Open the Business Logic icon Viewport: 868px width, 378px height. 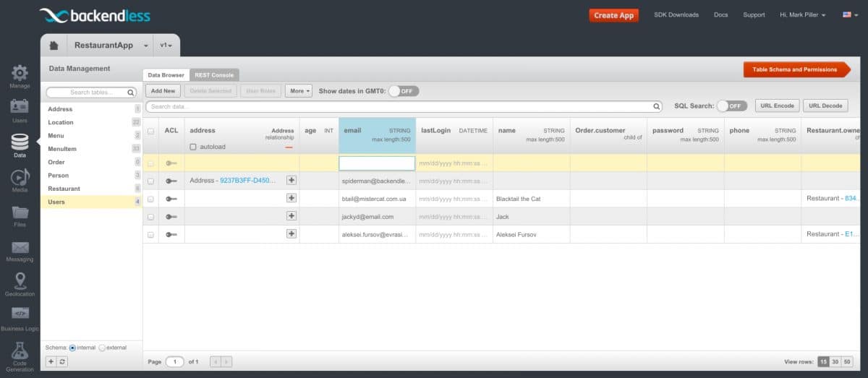point(20,314)
